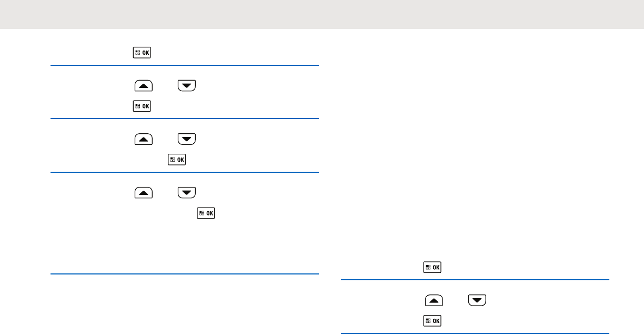Select the third up arrow in left column
The image size is (644, 334).
[144, 193]
